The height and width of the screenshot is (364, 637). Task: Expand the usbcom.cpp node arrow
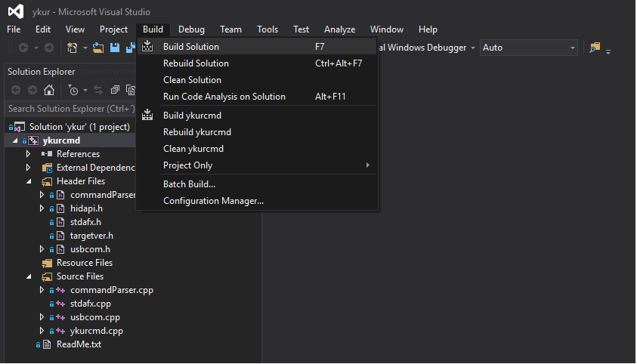(42, 317)
